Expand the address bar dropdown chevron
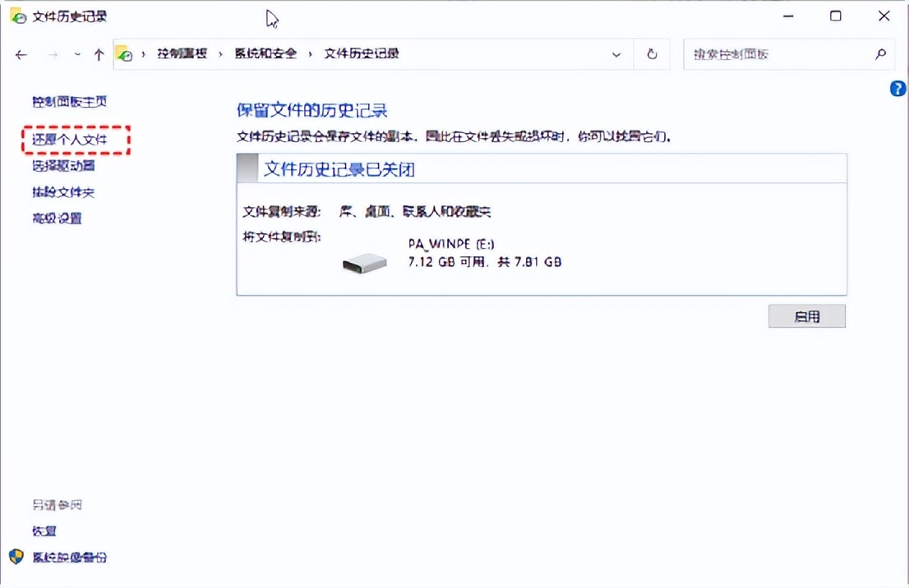The width and height of the screenshot is (909, 588). [617, 53]
